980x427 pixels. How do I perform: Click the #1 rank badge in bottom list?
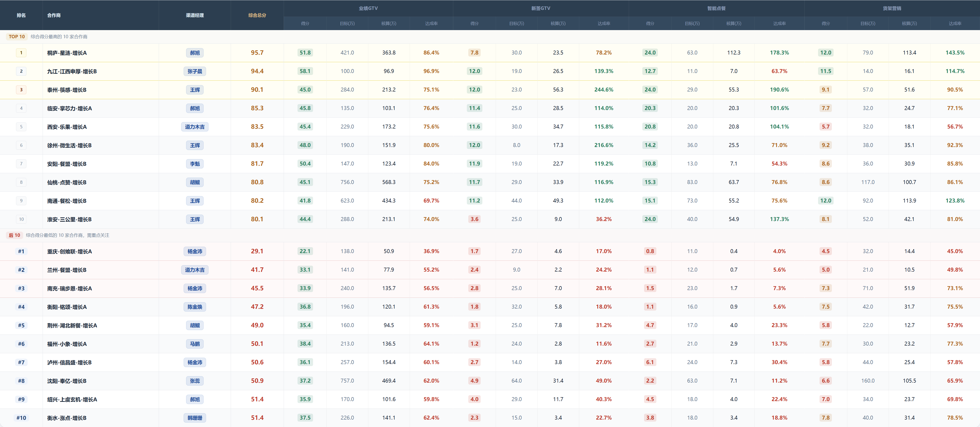pyautogui.click(x=21, y=251)
